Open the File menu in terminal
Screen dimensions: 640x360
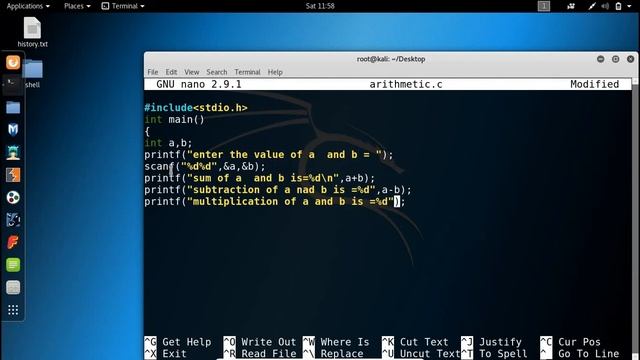(153, 72)
